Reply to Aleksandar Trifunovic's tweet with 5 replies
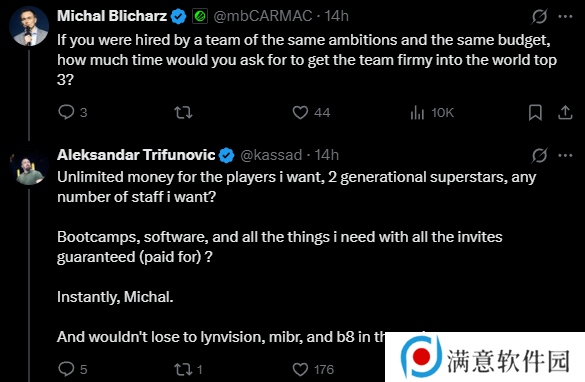Screen dimensions: 585x382 click(x=73, y=369)
